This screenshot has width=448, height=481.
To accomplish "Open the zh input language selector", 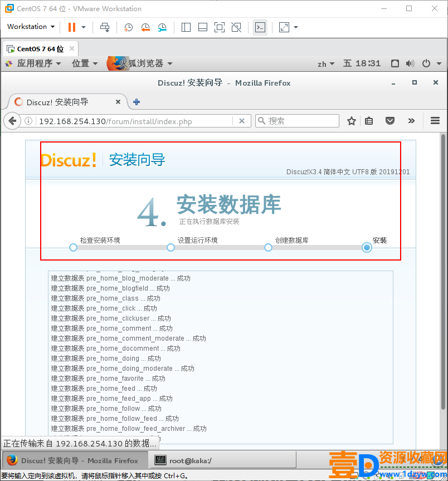I will tap(326, 64).
